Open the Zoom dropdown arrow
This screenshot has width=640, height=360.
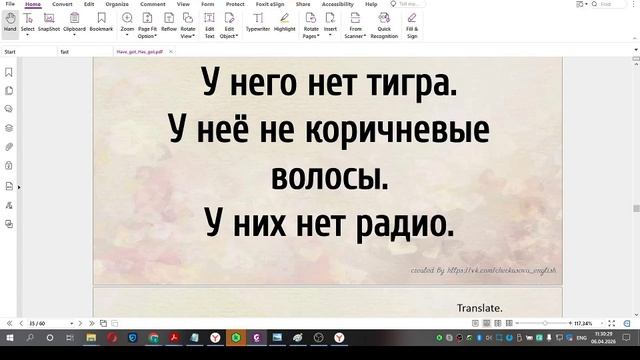[x=127, y=36]
